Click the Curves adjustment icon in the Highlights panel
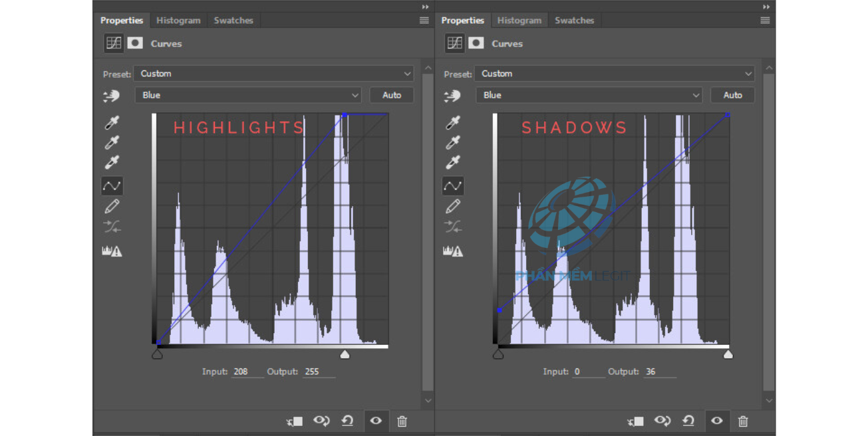The width and height of the screenshot is (868, 436). tap(114, 43)
